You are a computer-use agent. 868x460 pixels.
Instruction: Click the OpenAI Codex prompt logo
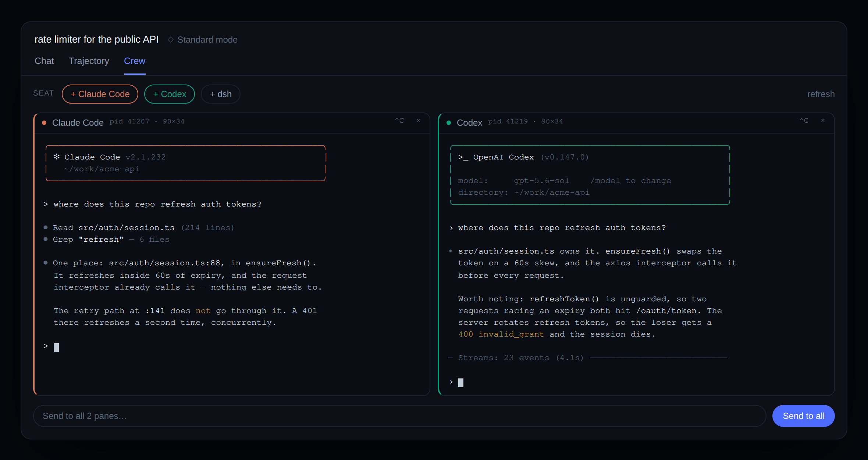tap(463, 157)
